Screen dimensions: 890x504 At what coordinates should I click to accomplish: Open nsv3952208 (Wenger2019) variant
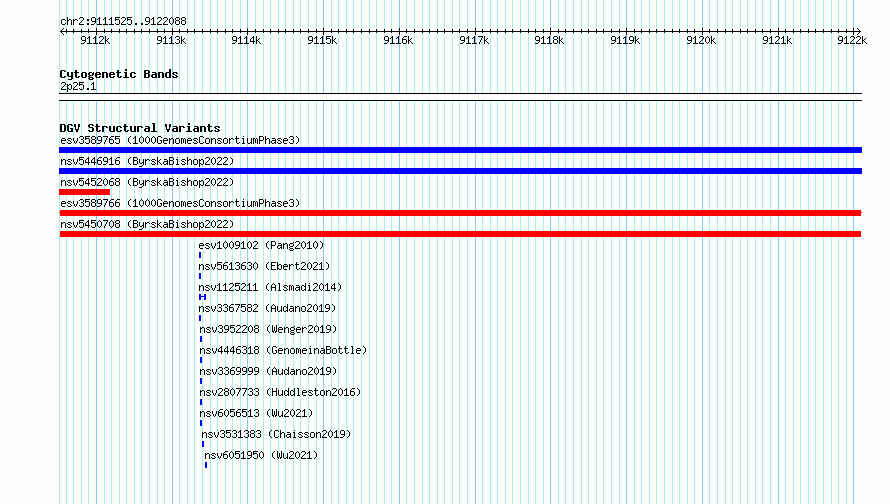[268, 329]
